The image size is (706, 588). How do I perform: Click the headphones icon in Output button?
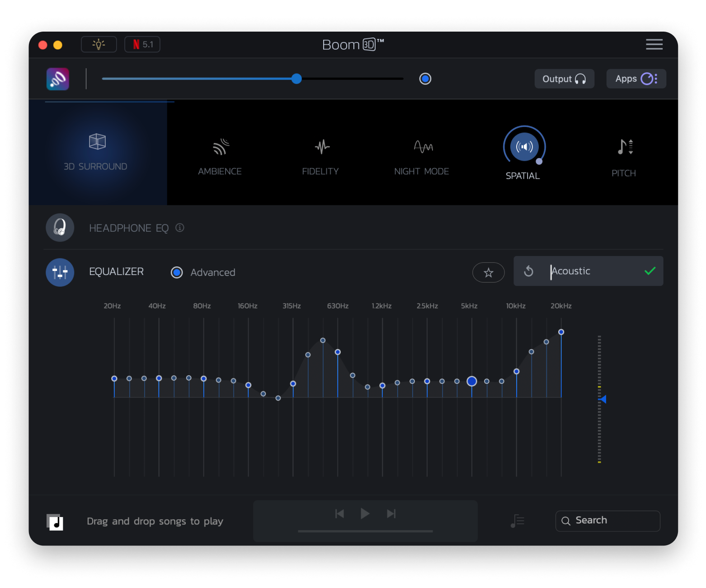click(x=580, y=79)
